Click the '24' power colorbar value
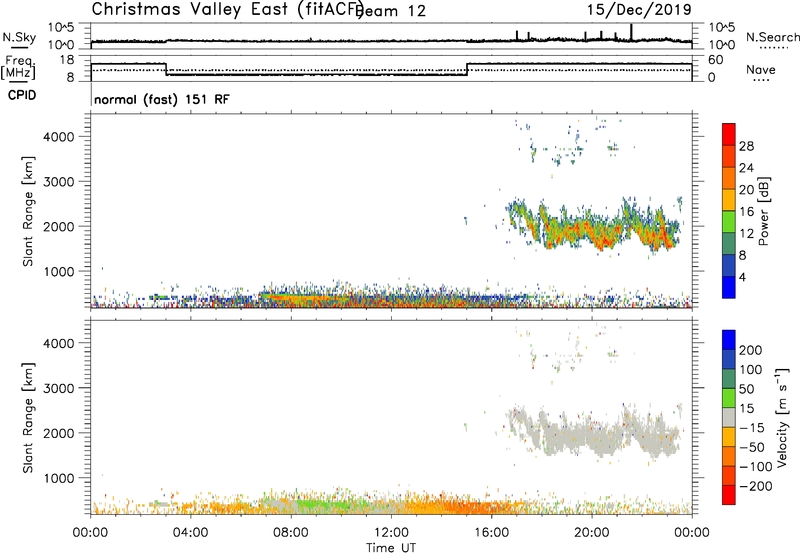This screenshot has height=554, width=800. 746,168
